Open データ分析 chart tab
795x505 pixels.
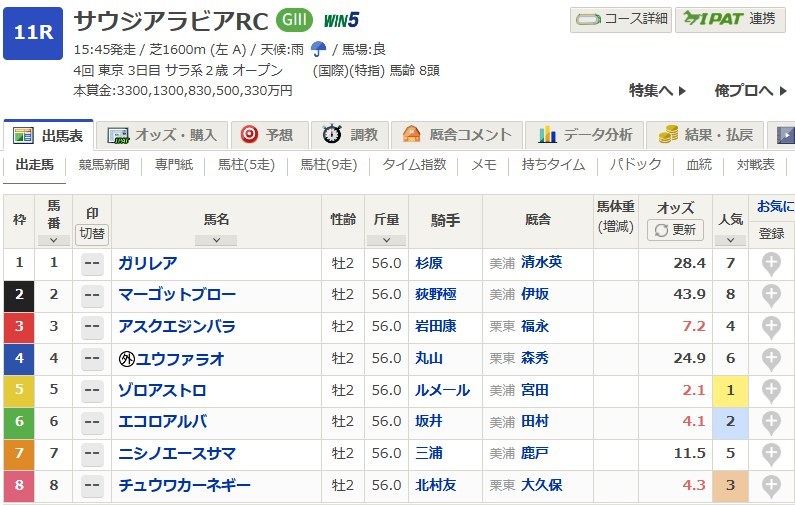pos(585,135)
